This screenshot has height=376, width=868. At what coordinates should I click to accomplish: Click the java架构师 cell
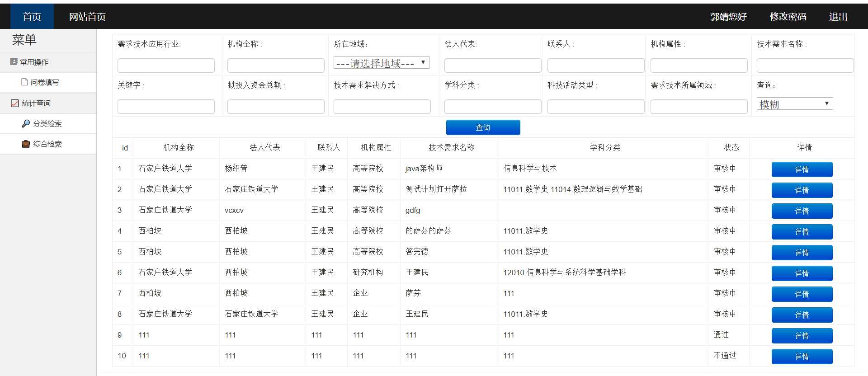(424, 168)
